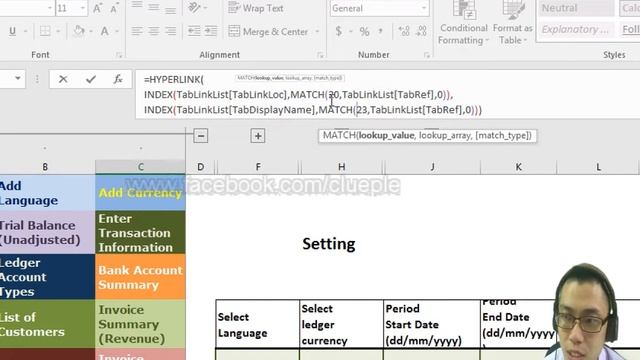Open the borders button

45,31
